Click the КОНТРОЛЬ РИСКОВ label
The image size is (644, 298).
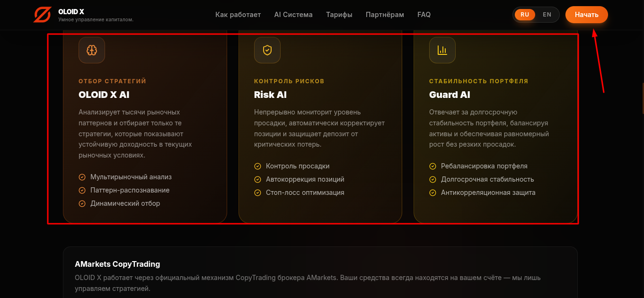click(x=289, y=81)
